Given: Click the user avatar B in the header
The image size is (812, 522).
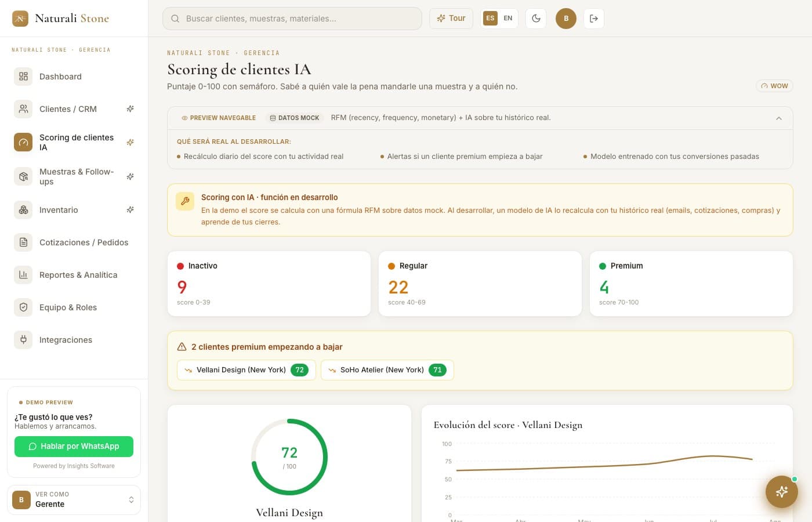Looking at the screenshot, I should click(566, 19).
